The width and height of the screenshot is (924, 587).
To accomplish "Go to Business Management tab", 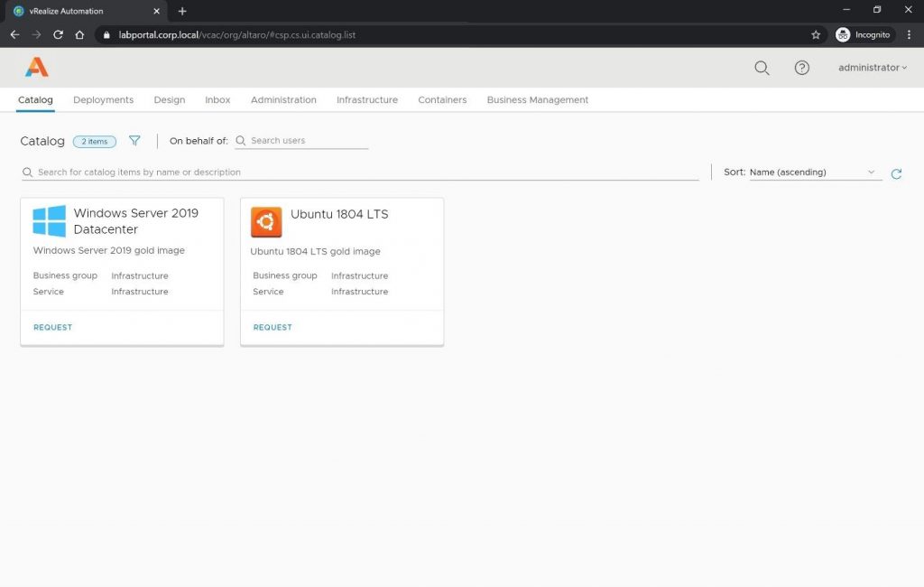I will tap(538, 99).
